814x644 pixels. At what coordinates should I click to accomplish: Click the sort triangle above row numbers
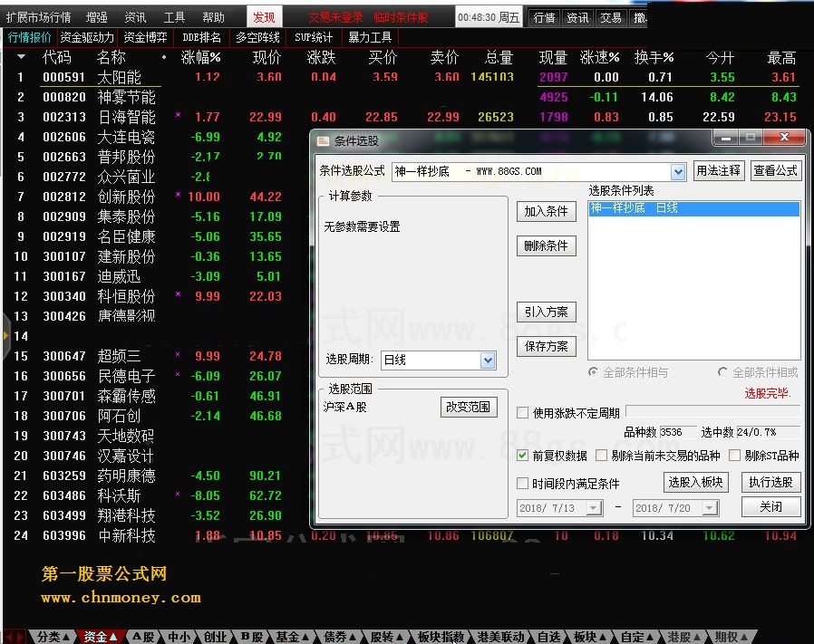(x=21, y=56)
